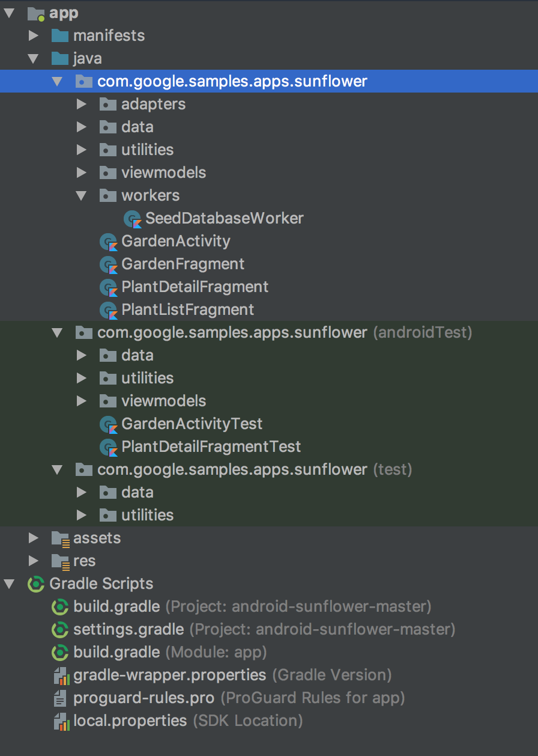
Task: Click the gradle-wrapper.properties file icon
Action: pyautogui.click(x=61, y=675)
